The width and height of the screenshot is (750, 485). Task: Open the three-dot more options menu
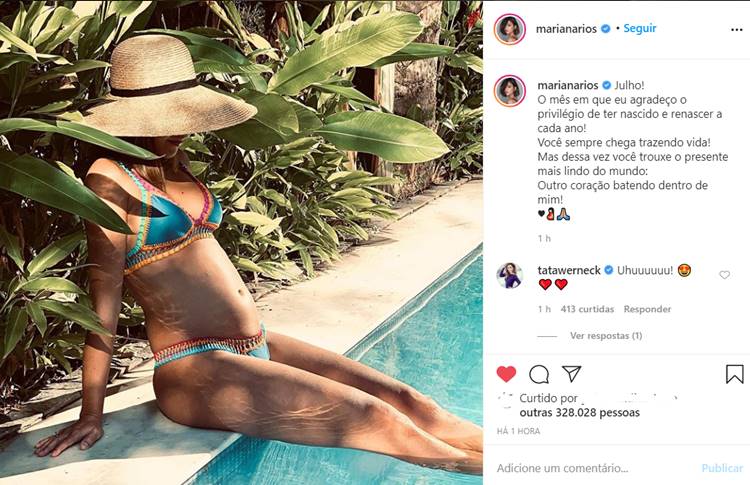[737, 30]
